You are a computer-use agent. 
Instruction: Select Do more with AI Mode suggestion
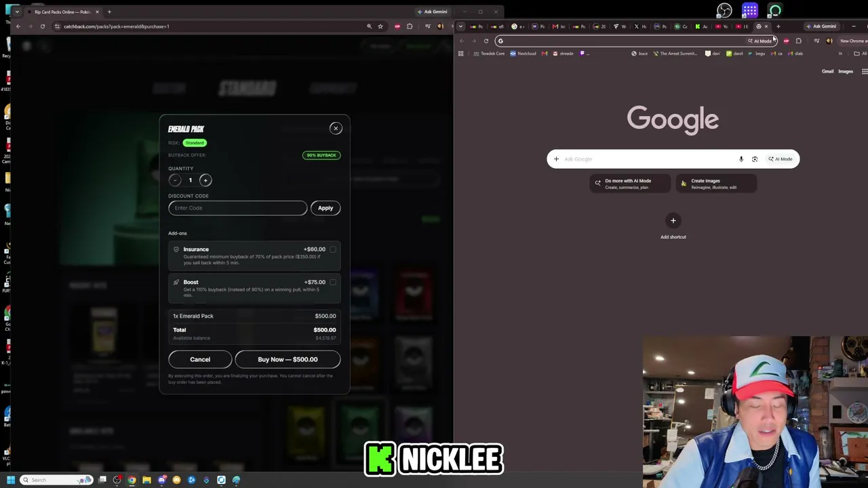coord(630,184)
